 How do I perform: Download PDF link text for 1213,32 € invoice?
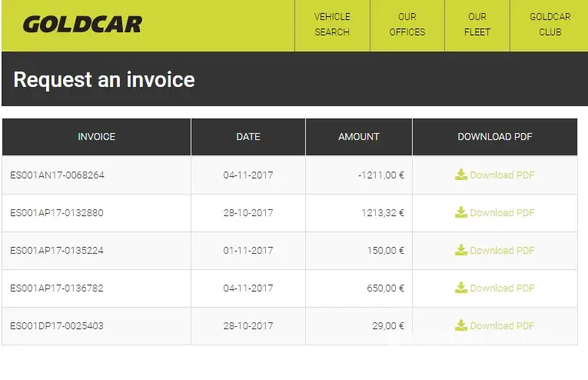coord(502,213)
